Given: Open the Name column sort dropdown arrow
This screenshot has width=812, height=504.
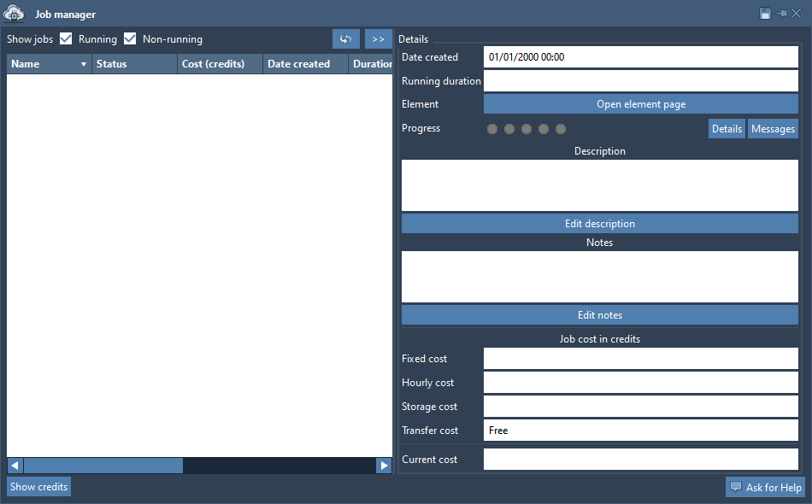Looking at the screenshot, I should coord(84,65).
